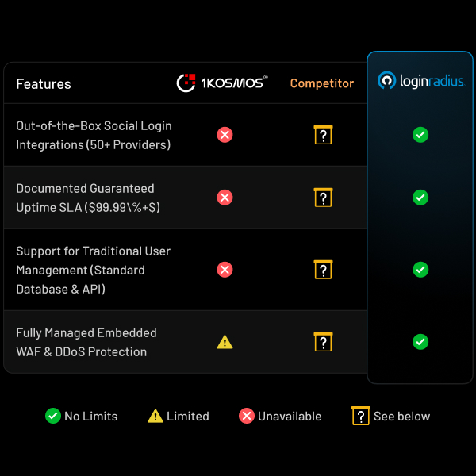The image size is (476, 476).
Task: Click Competitor question box for Social Login
Action: point(323,135)
